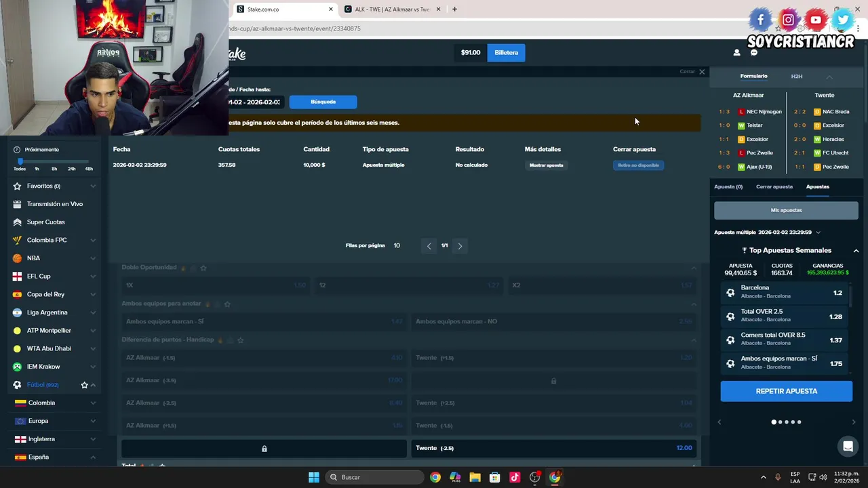Open the chat bubble icon in header
Image resolution: width=868 pixels, height=488 pixels.
pos(753,52)
